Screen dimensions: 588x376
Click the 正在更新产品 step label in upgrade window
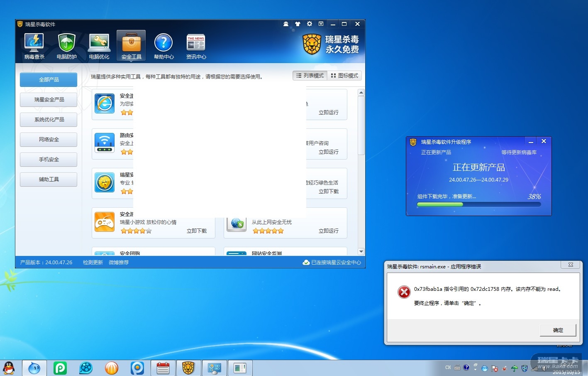pos(436,152)
